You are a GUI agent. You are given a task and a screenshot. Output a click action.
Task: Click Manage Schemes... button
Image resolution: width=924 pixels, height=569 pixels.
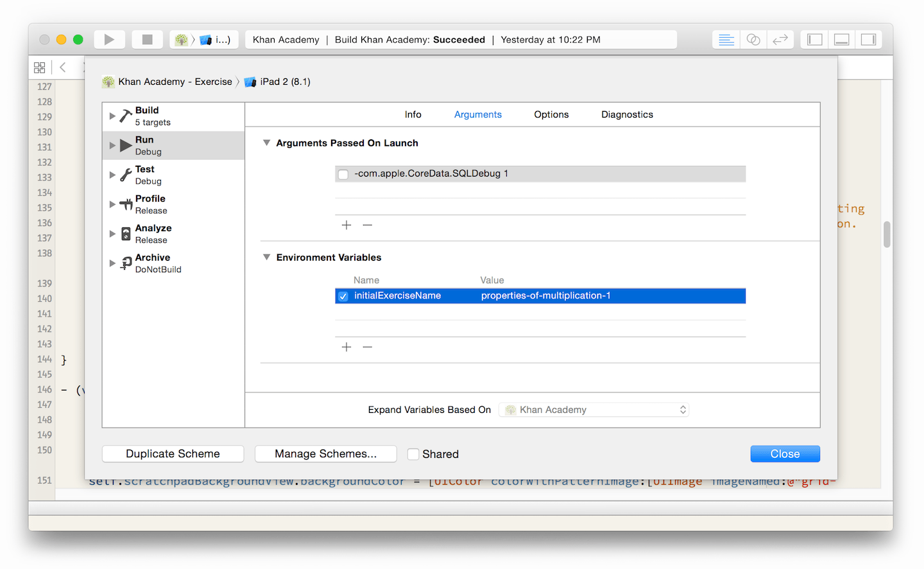(326, 454)
